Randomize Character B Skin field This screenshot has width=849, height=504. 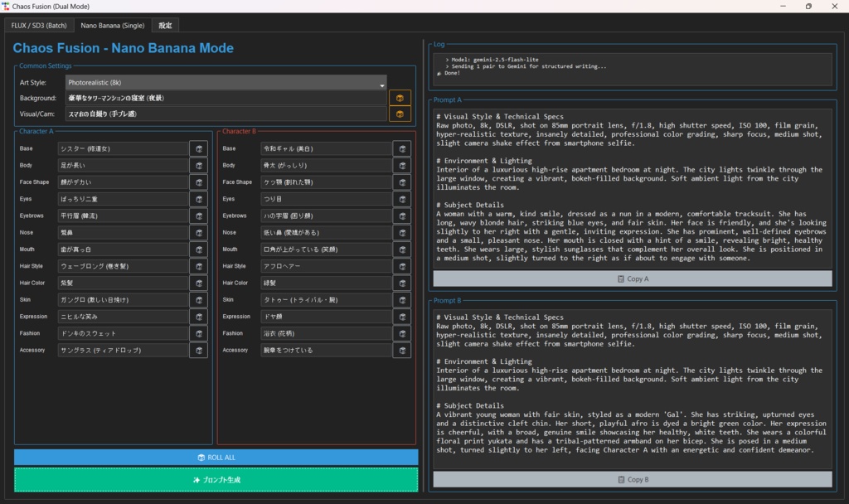pos(402,300)
